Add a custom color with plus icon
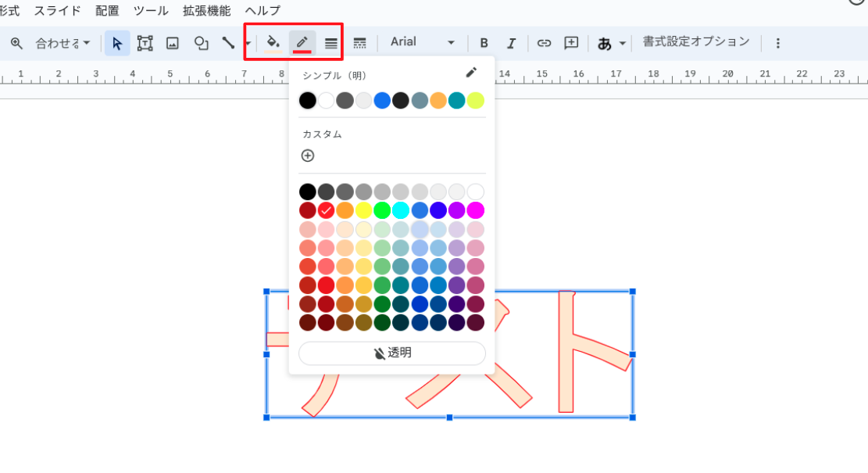868x473 pixels. (308, 156)
